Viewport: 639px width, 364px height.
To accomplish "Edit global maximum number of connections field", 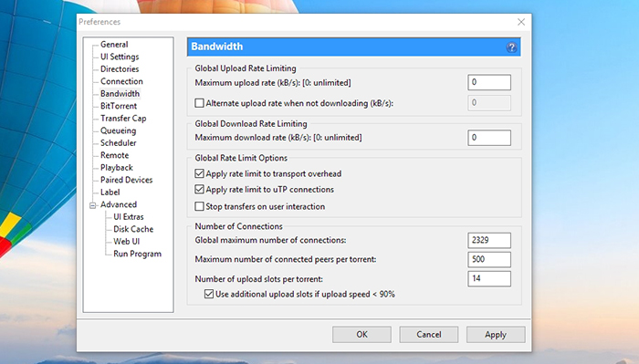I will pyautogui.click(x=489, y=240).
